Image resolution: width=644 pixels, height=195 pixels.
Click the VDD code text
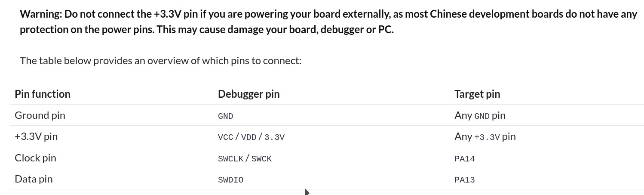(x=248, y=137)
